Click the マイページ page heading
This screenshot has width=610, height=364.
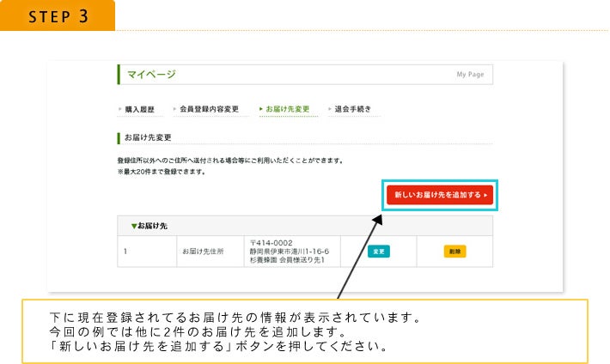(151, 75)
